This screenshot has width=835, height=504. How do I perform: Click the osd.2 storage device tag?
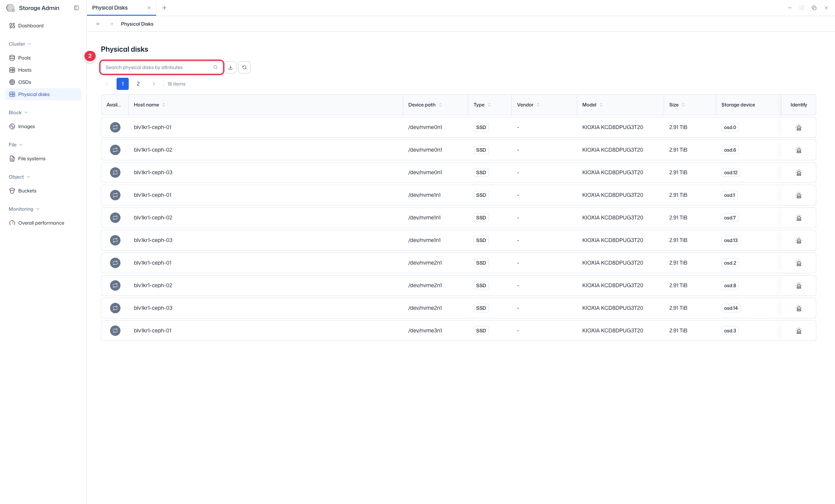coord(730,263)
